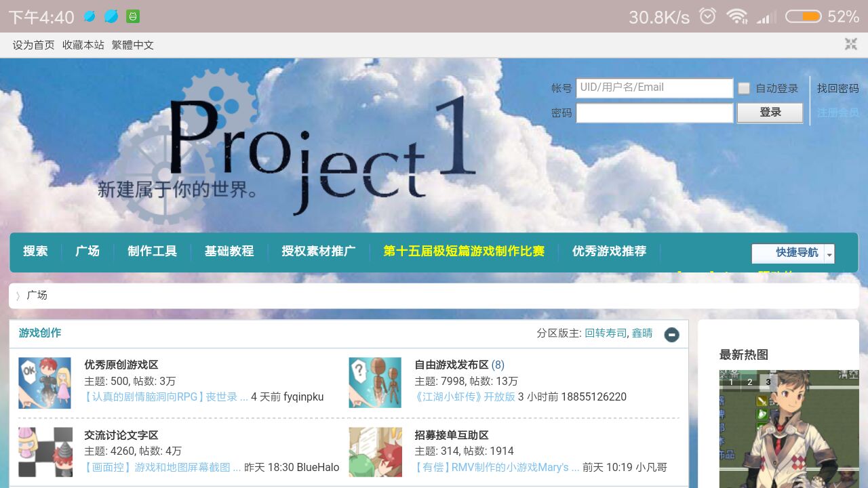Image resolution: width=868 pixels, height=488 pixels.
Task: Click the 找回密码 link
Action: point(838,88)
